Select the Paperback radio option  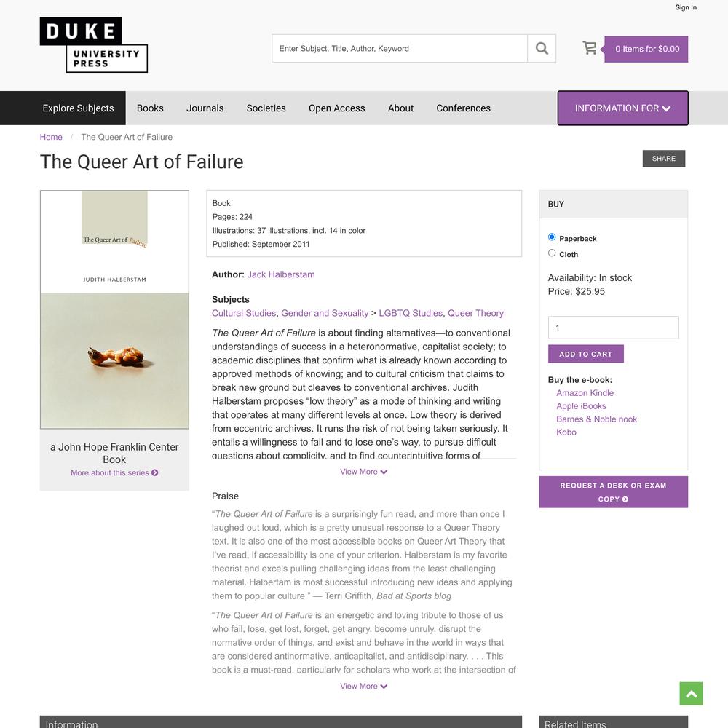click(x=552, y=237)
